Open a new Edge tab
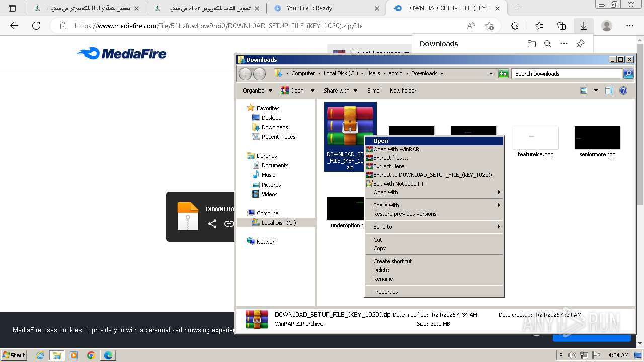Screen dimensions: 644x362 (x=518, y=8)
